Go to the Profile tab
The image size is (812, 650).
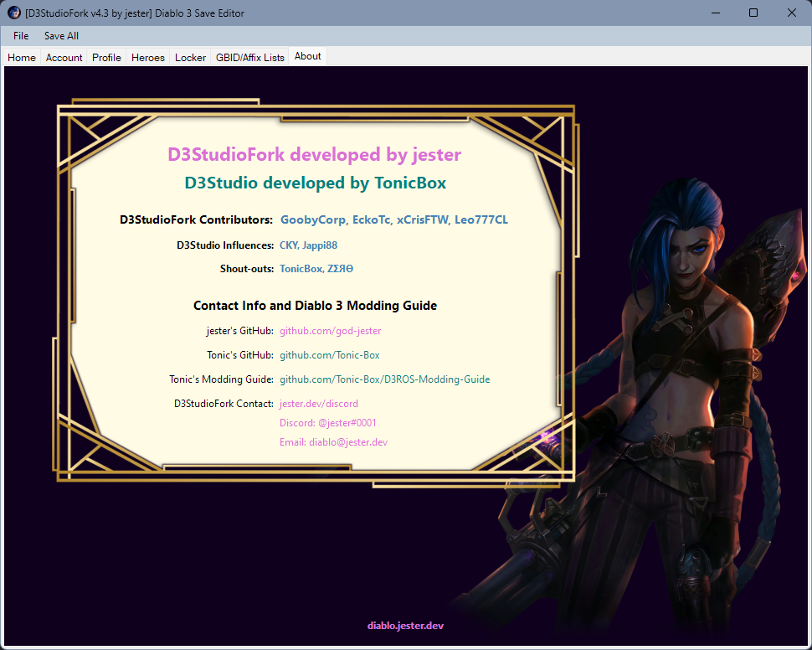click(106, 58)
